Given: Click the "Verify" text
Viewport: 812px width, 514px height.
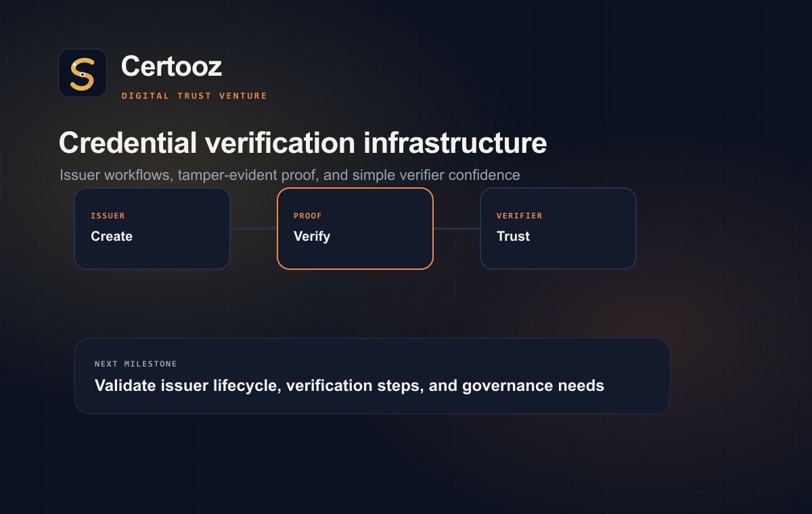Looking at the screenshot, I should [312, 236].
